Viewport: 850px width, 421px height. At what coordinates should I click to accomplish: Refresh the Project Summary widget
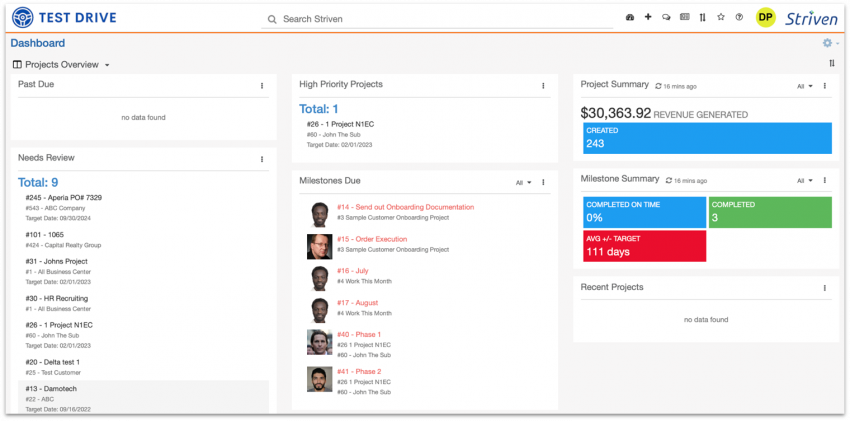[x=657, y=86]
